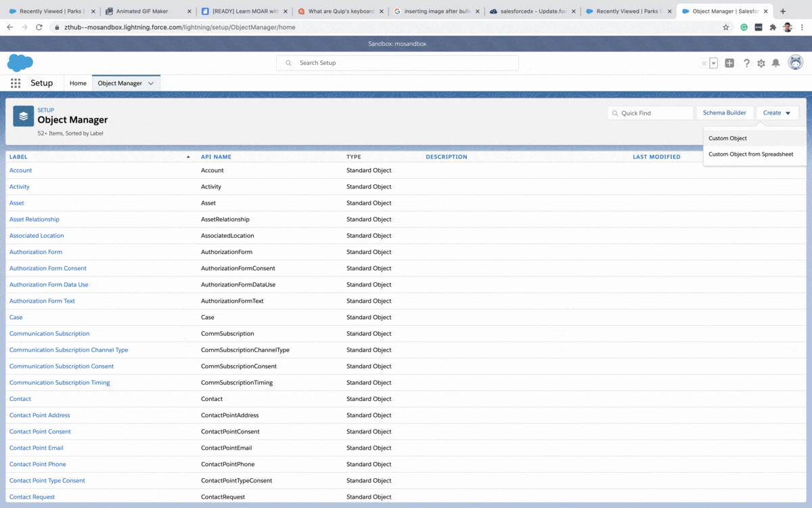Viewport: 812px width, 508px height.
Task: Click the Sandbox: mosandbox banner text
Action: coord(397,43)
